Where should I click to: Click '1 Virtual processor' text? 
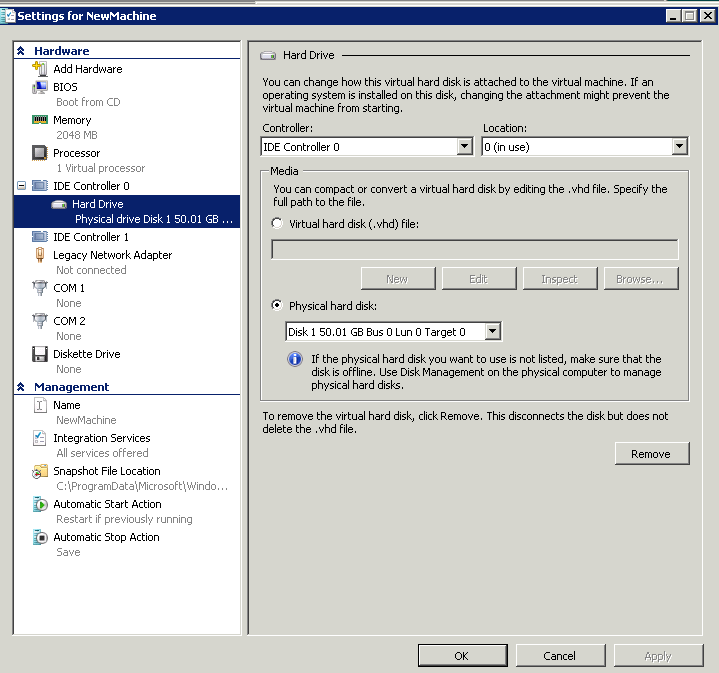[x=100, y=168]
